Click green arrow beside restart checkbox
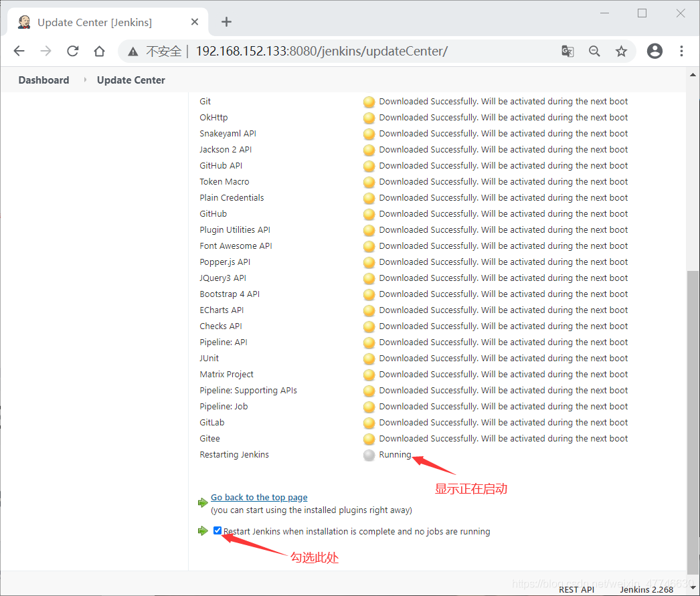Viewport: 700px width, 596px height. point(203,531)
